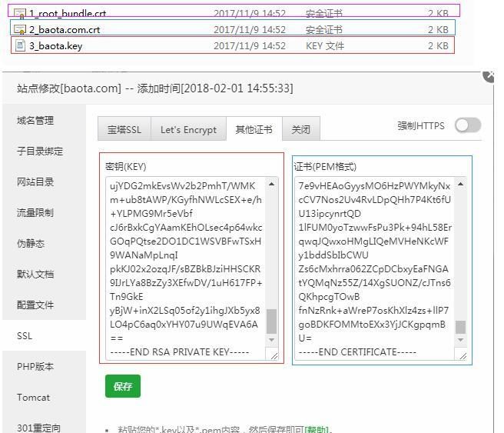Click the 帮助 link below the save button
This screenshot has height=433, width=504.
(316, 429)
